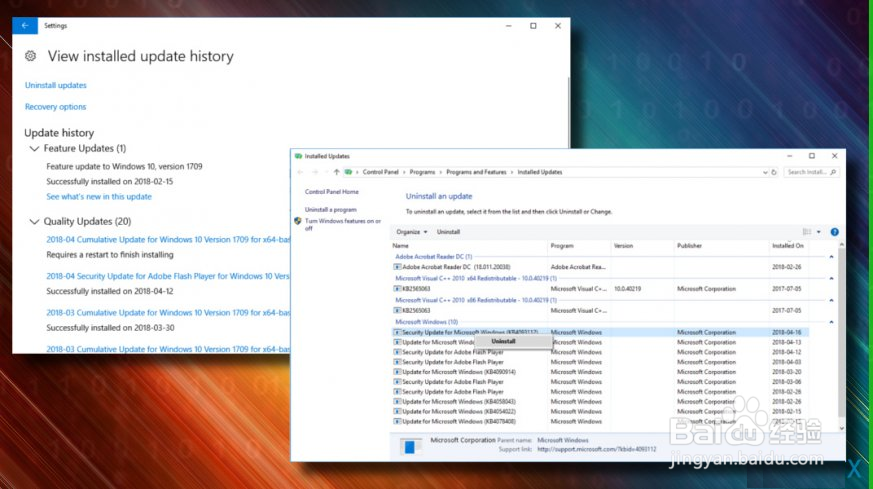This screenshot has height=489, width=873.
Task: Click the Back arrow in Installed Updates window
Action: click(300, 172)
